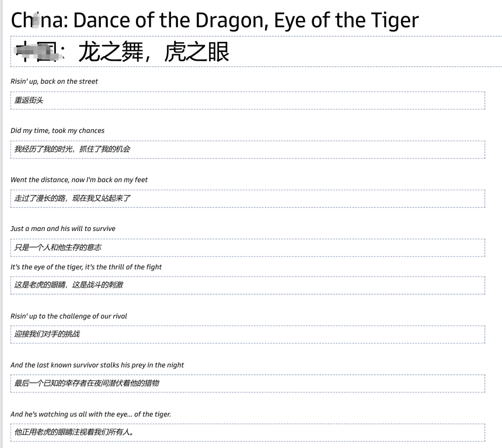Viewport: 502px width, 448px height.
Task: Focus the translation field starting with 这是老虎的眼睛
Action: click(247, 285)
